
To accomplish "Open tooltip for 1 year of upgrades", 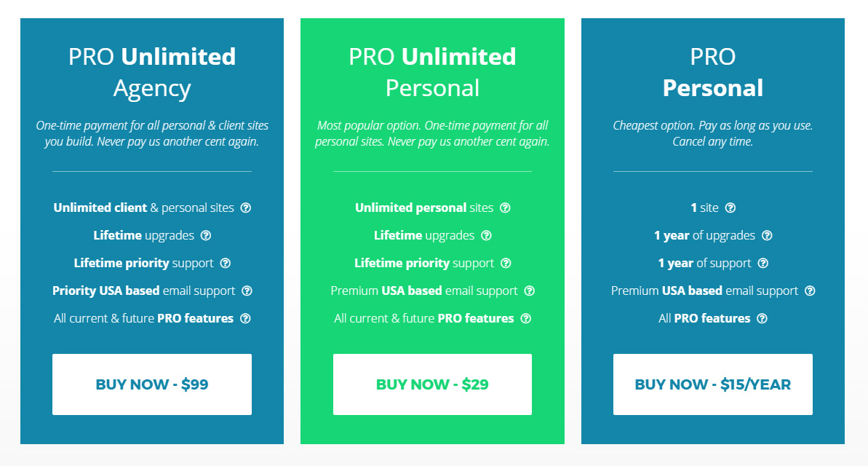I will point(767,235).
